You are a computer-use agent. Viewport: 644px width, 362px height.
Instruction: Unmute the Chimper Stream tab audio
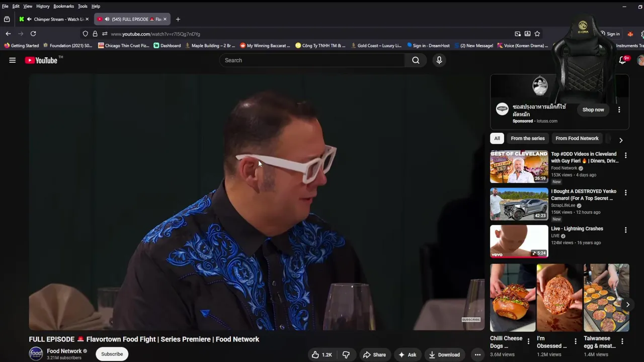click(29, 19)
